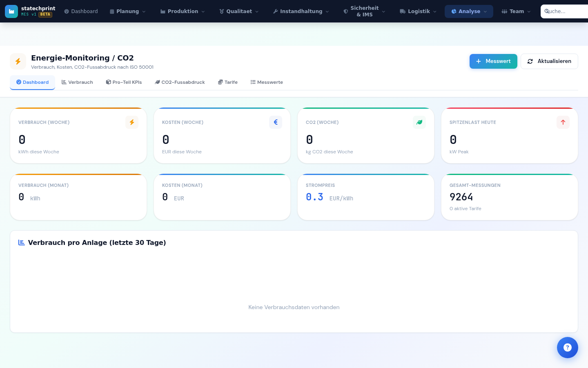
Task: Click the ISO 50001 subtitle text
Action: tap(92, 67)
